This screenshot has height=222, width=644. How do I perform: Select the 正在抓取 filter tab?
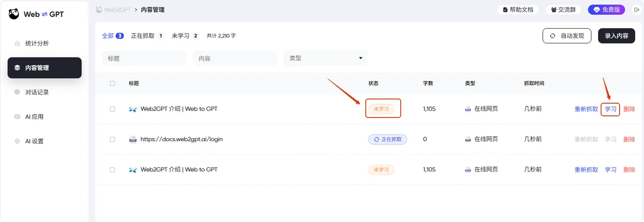(x=148, y=35)
